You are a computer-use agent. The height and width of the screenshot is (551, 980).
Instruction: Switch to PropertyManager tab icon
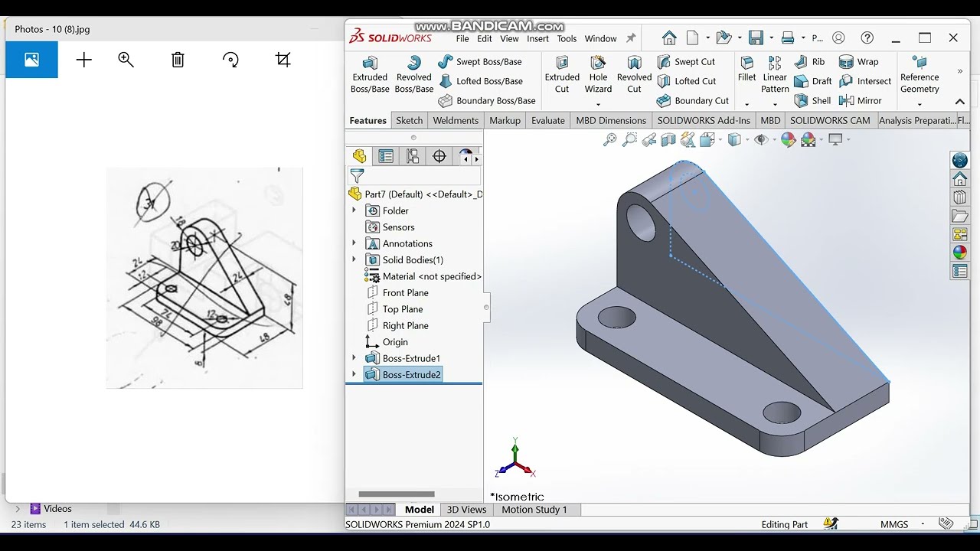point(386,156)
